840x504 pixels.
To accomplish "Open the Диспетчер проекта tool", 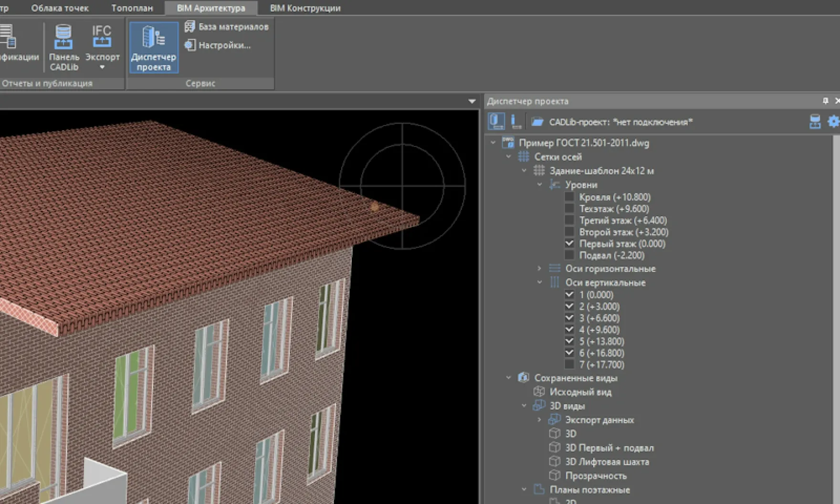I will click(x=153, y=47).
